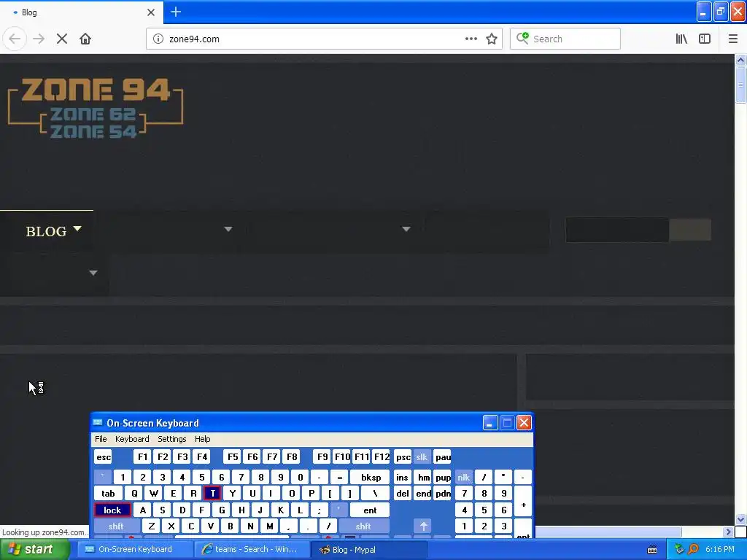
Task: Click the del key
Action: [403, 494]
